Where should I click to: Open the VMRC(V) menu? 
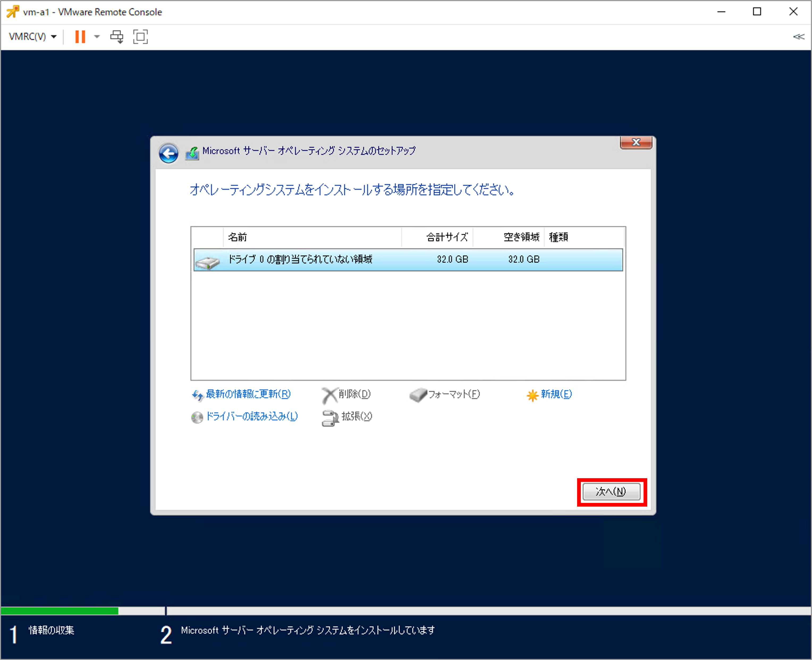coord(33,37)
